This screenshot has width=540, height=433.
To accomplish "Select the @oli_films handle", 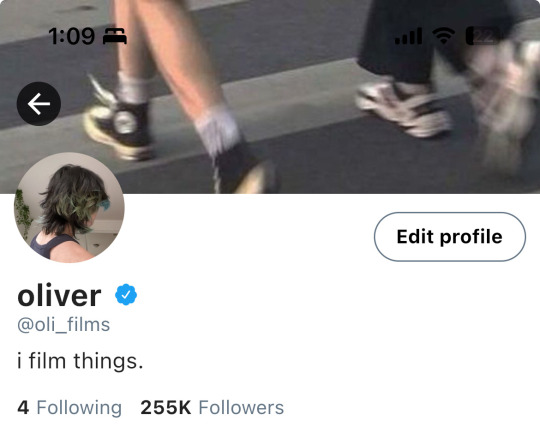I will click(x=64, y=325).
